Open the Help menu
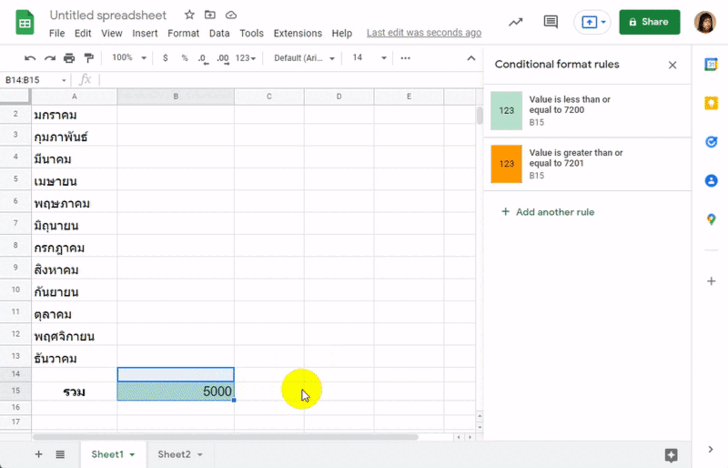This screenshot has width=728, height=468. (342, 33)
